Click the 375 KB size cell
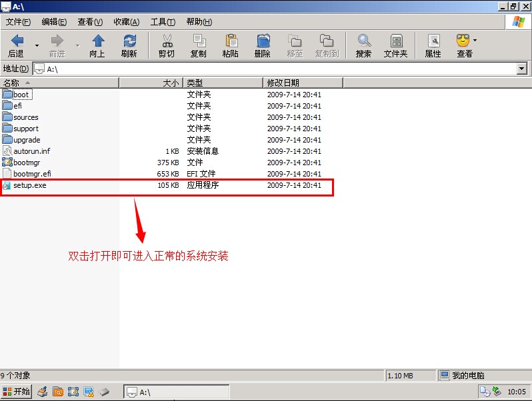Image resolution: width=532 pixels, height=401 pixels. (x=168, y=163)
